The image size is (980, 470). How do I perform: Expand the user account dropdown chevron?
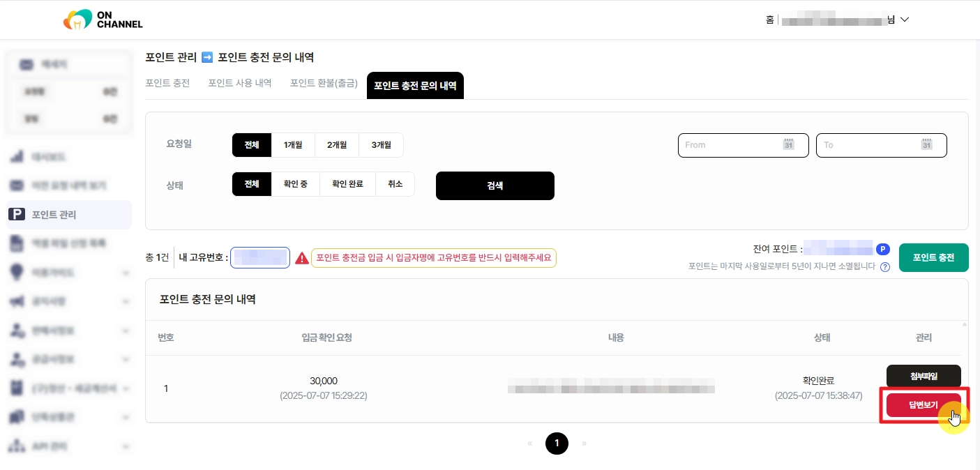tap(905, 20)
